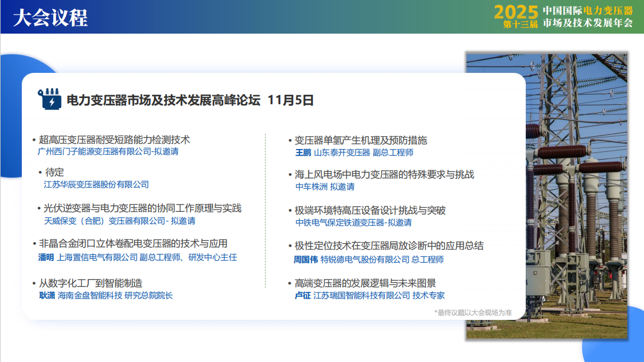Click 山东泰开变压器 副总工程师 affiliation

pos(364,152)
